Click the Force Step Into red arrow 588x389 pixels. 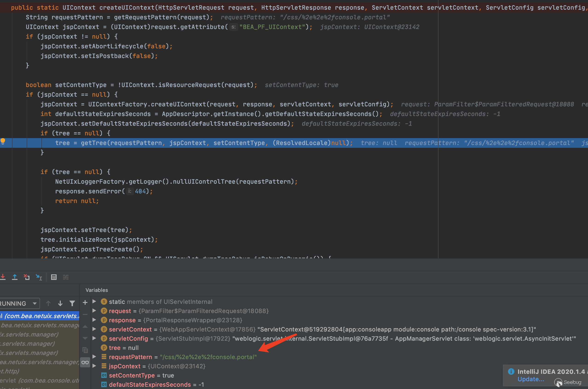[x=3, y=277]
